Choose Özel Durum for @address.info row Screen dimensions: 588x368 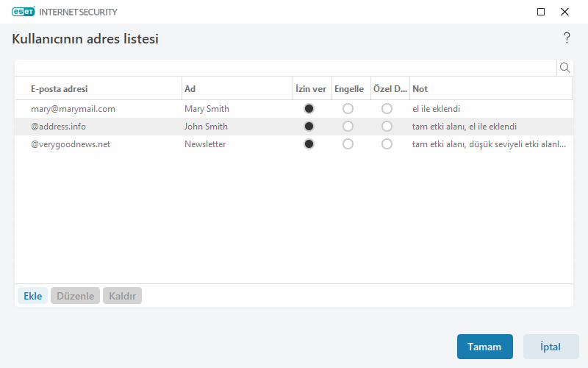[387, 127]
